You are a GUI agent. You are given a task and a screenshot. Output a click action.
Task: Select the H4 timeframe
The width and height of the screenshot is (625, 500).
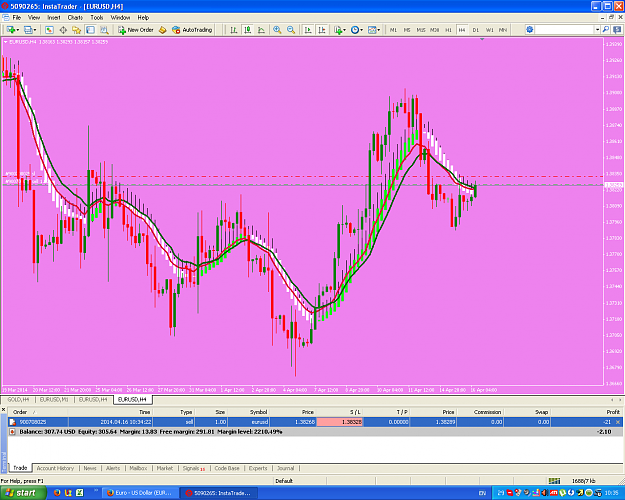pos(462,30)
